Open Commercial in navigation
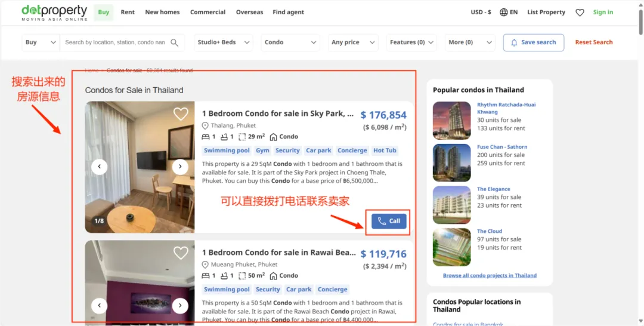644x326 pixels. [x=208, y=13]
